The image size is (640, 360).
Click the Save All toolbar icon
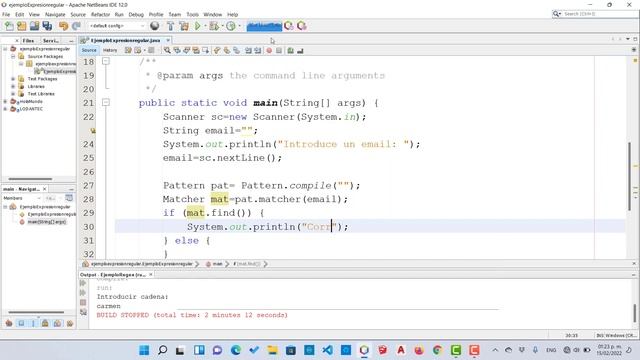47,26
